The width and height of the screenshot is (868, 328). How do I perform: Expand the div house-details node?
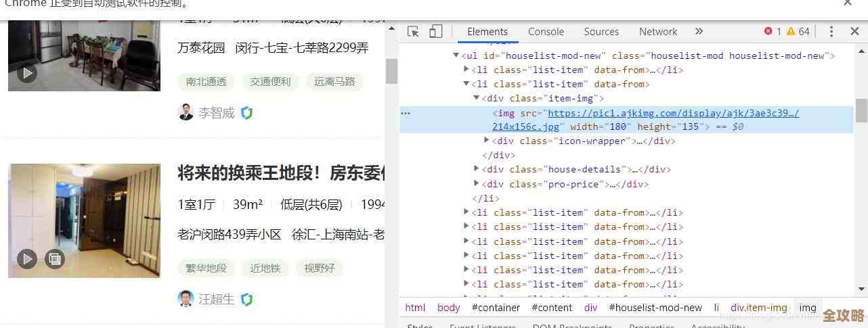(476, 169)
